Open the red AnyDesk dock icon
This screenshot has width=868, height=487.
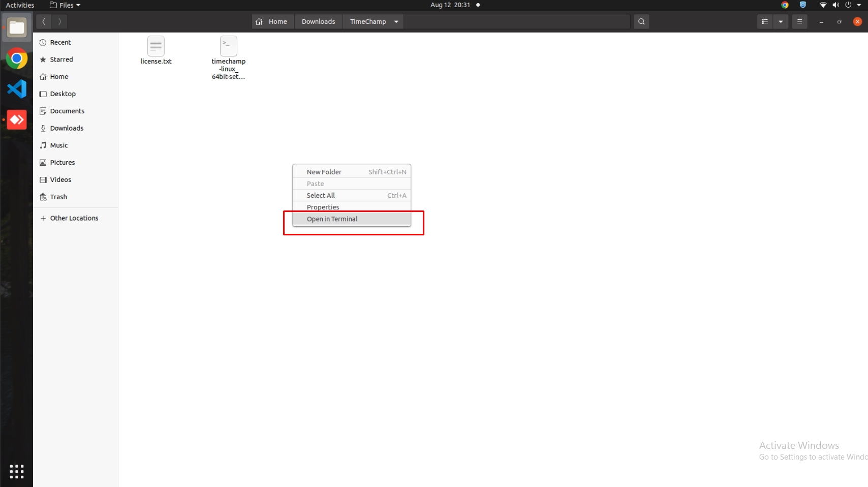(x=17, y=120)
